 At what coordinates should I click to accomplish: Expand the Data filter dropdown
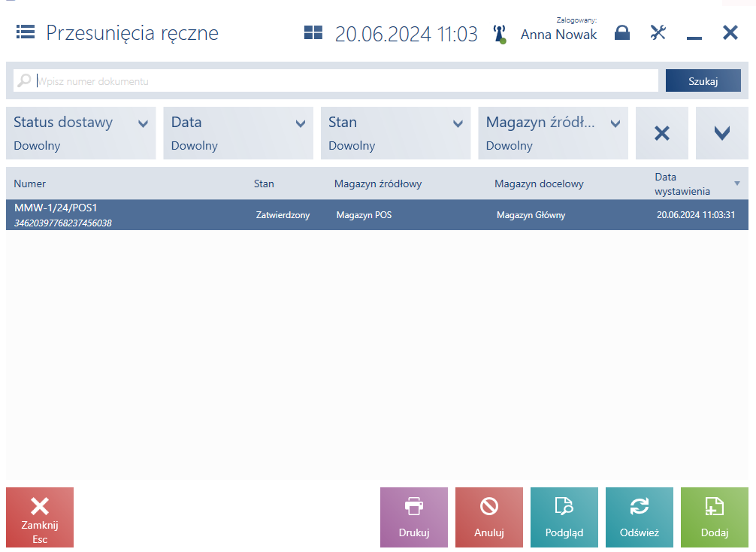click(x=238, y=132)
